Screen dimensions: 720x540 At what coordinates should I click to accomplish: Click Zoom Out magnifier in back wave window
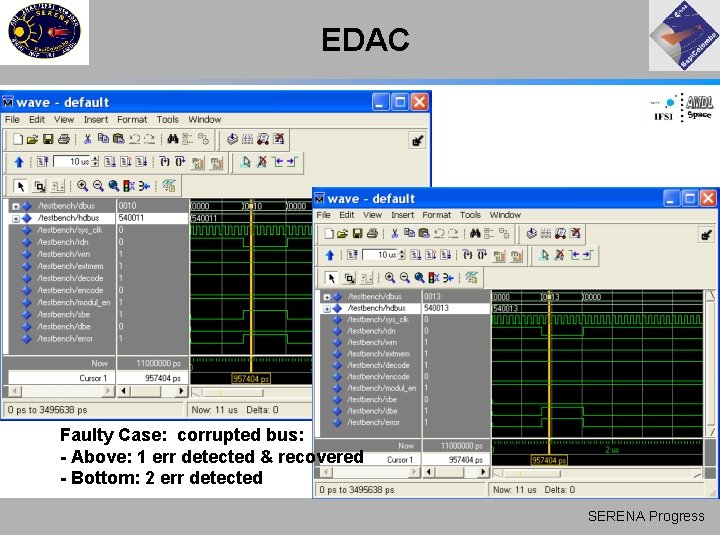[x=98, y=186]
